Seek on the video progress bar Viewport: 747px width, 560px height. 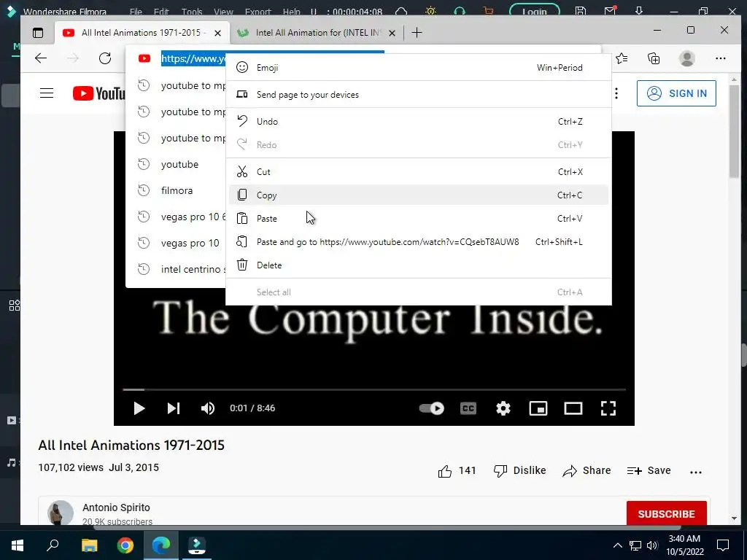tap(374, 389)
